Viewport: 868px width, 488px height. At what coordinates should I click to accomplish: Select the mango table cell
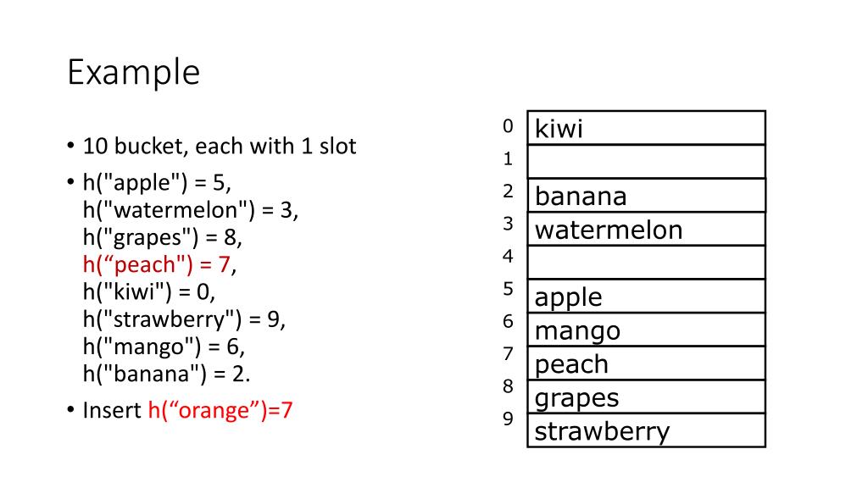click(x=646, y=330)
